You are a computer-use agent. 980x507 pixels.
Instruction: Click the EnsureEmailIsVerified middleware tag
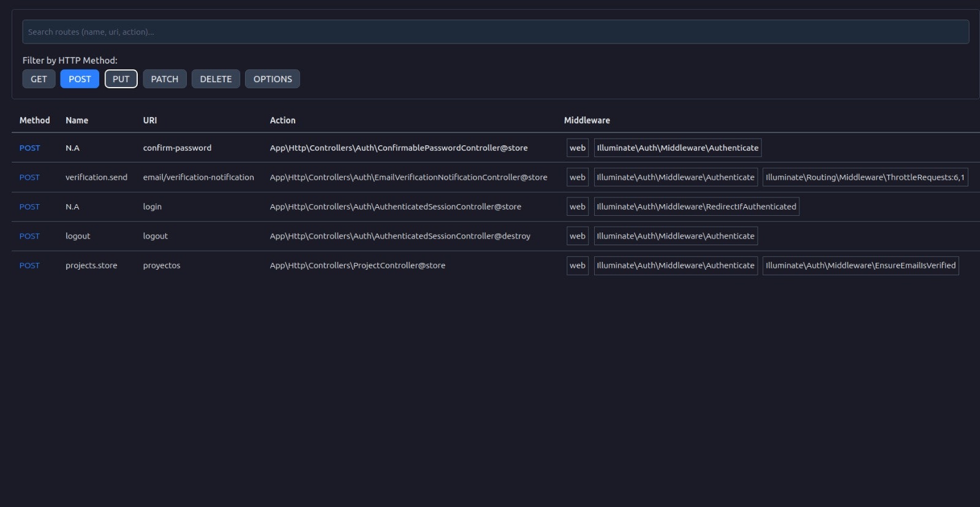861,265
